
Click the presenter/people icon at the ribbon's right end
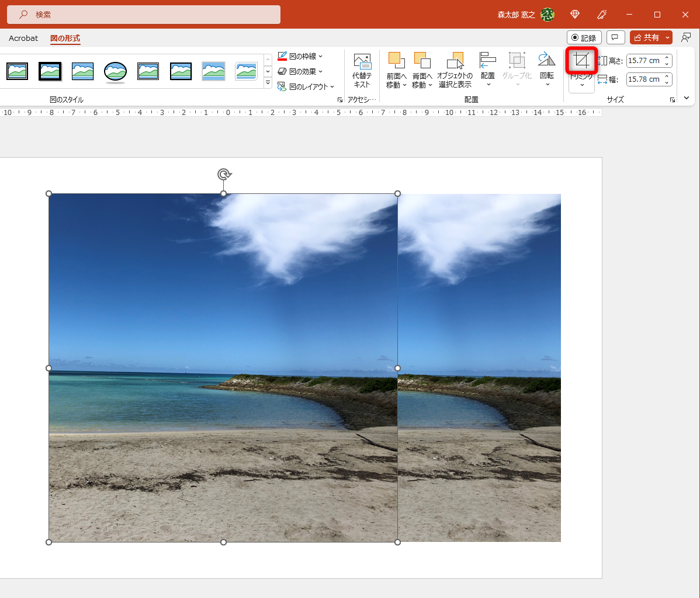click(686, 37)
